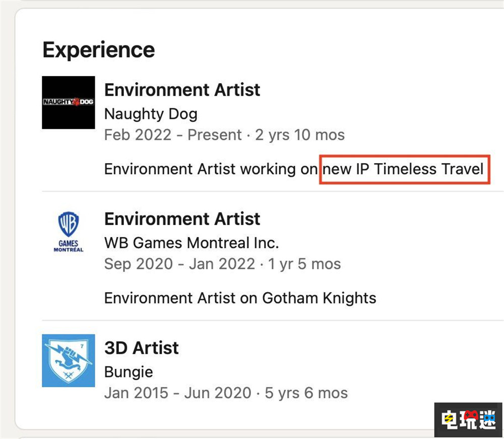Open the 3D Artist job title

(142, 348)
